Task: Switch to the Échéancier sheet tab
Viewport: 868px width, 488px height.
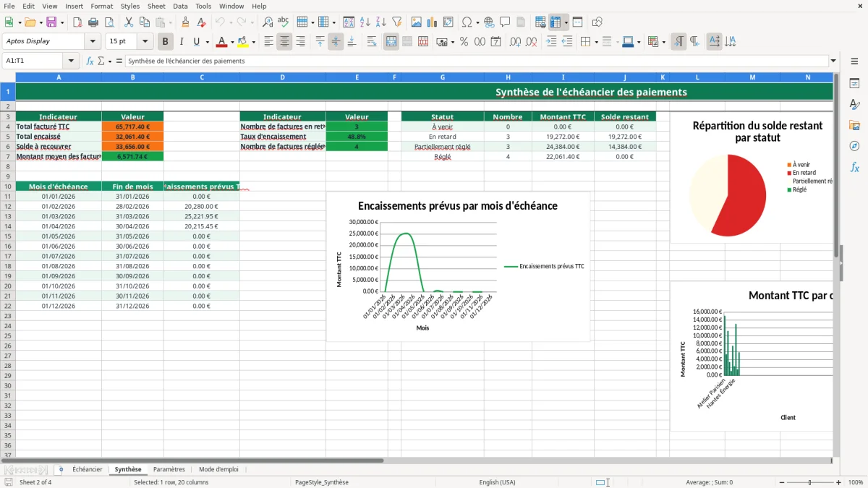Action: (88, 469)
